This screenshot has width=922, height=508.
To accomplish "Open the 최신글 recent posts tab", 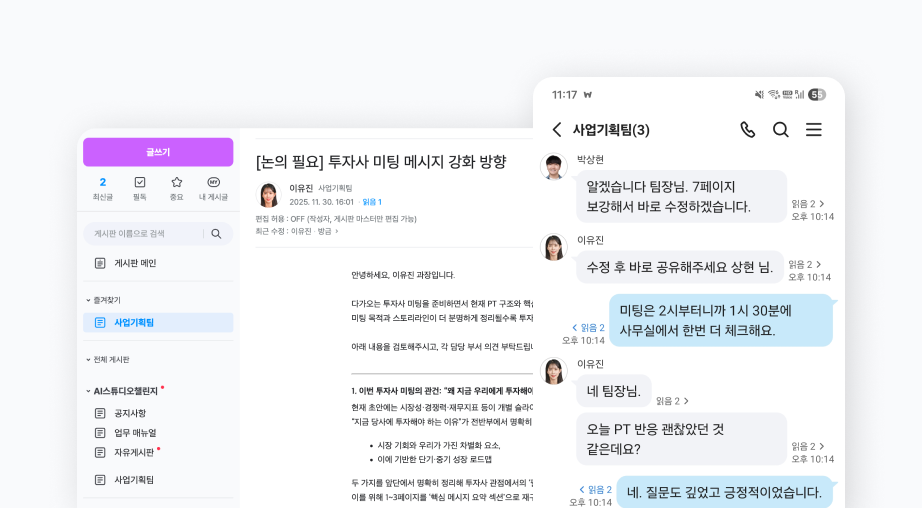I will [102, 189].
